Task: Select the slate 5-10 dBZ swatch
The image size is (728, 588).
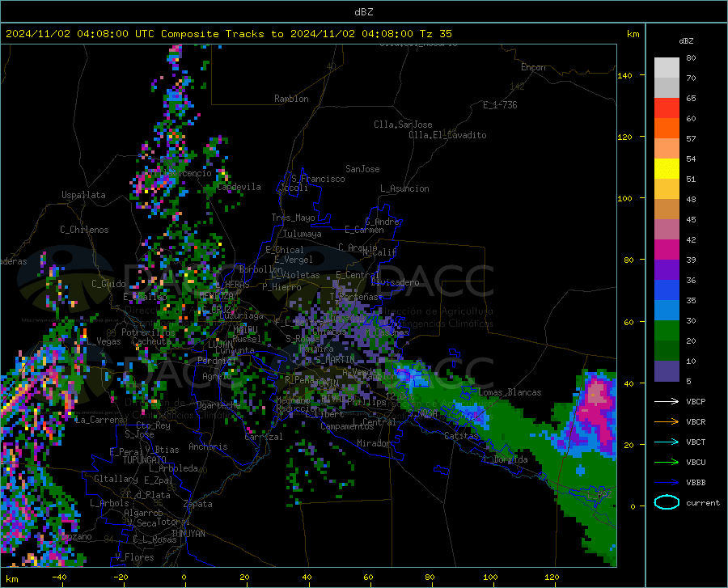Action: 667,371
